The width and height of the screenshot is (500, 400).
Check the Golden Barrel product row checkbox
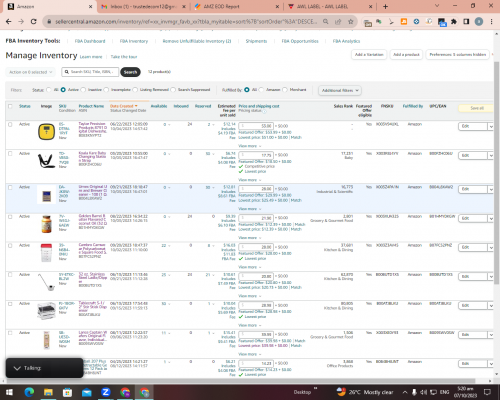coord(10,217)
